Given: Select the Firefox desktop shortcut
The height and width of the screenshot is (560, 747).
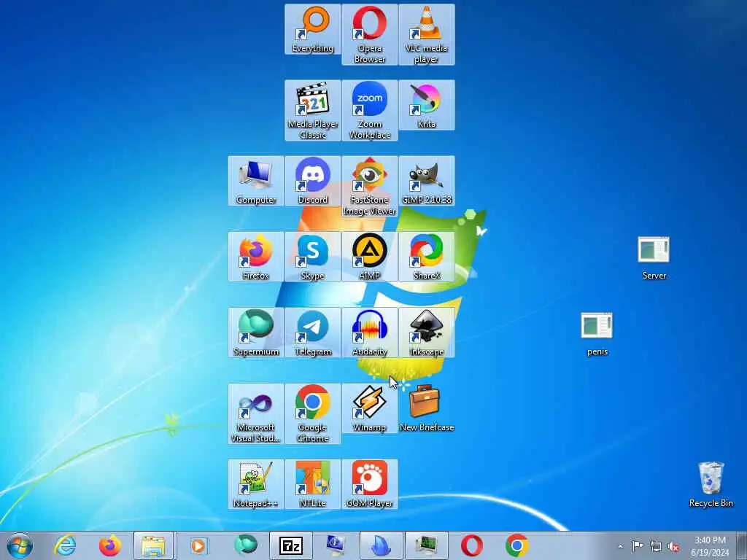Looking at the screenshot, I should tap(256, 257).
